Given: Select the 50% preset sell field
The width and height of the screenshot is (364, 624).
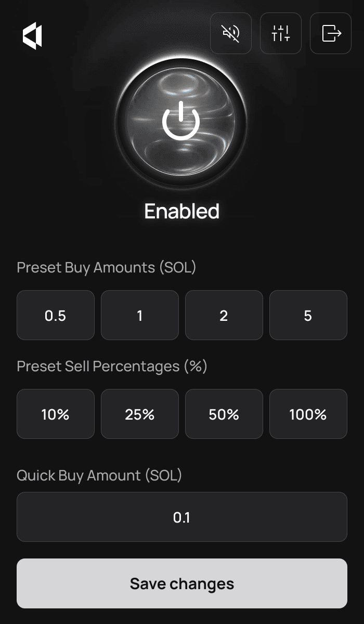Looking at the screenshot, I should click(x=224, y=414).
